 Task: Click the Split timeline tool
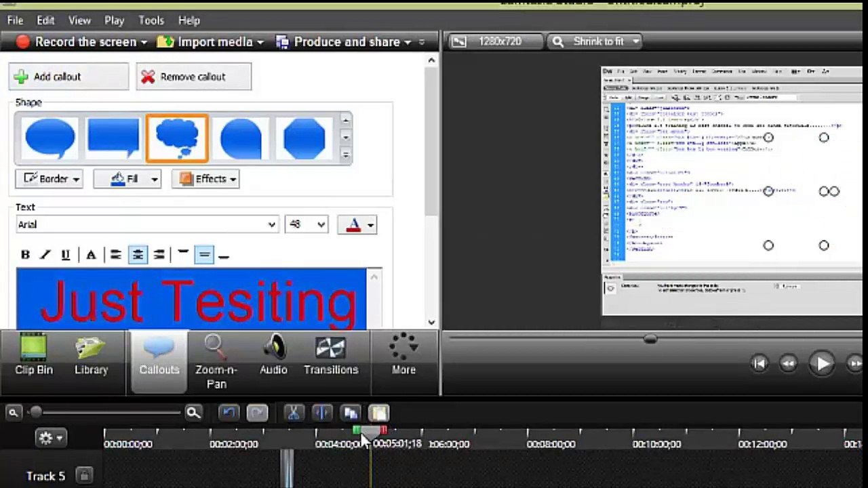coord(322,413)
